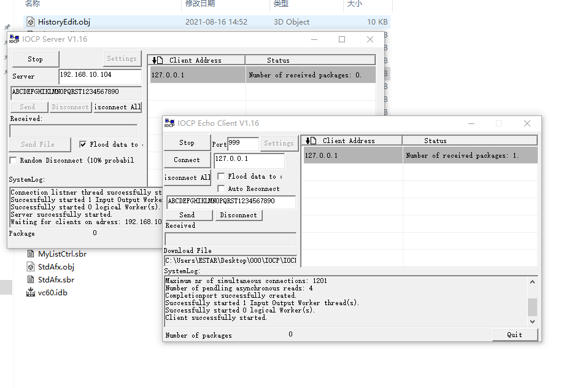This screenshot has width=588, height=388.
Task: Click Stop button in Echo Client
Action: [187, 142]
